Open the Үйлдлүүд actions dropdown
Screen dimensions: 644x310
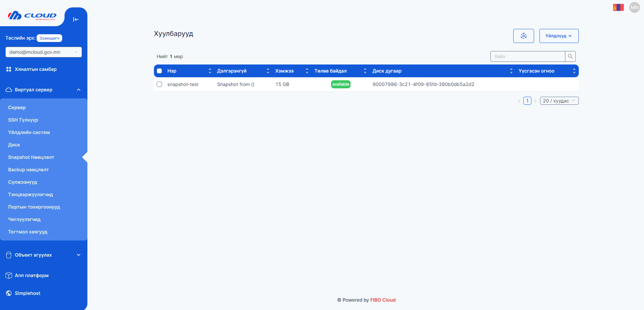pyautogui.click(x=559, y=36)
